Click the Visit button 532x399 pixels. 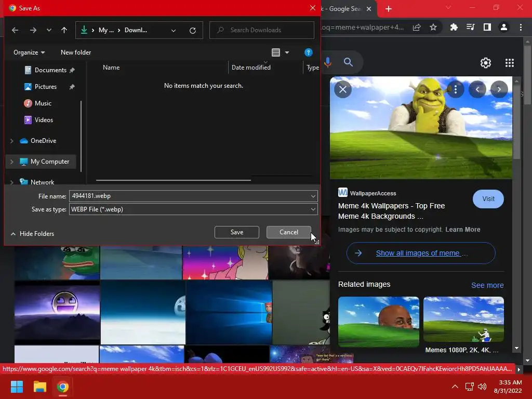click(488, 199)
